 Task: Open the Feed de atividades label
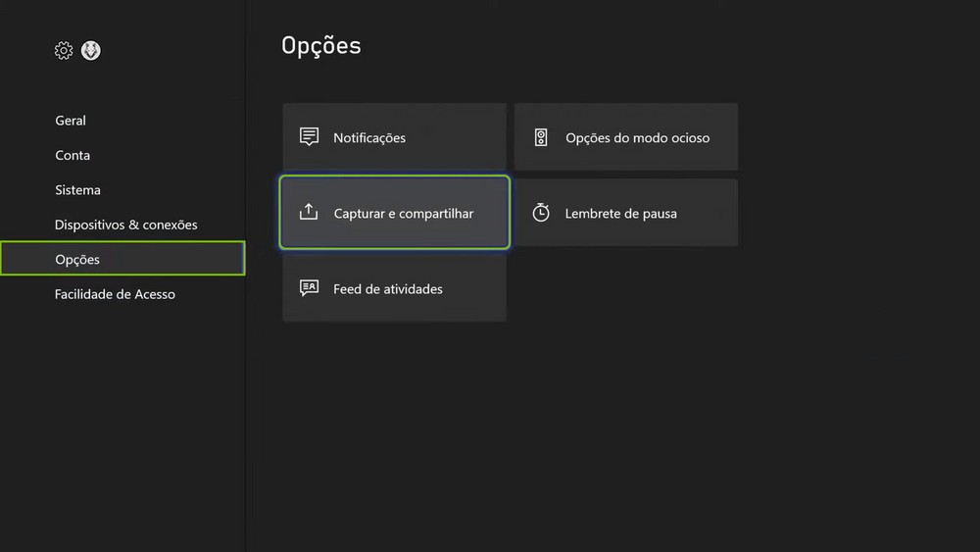388,289
